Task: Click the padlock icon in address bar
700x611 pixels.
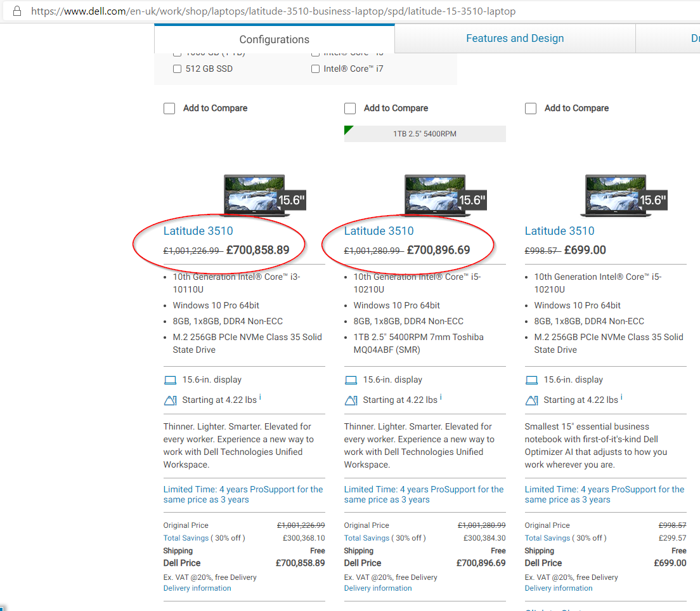Action: tap(17, 11)
